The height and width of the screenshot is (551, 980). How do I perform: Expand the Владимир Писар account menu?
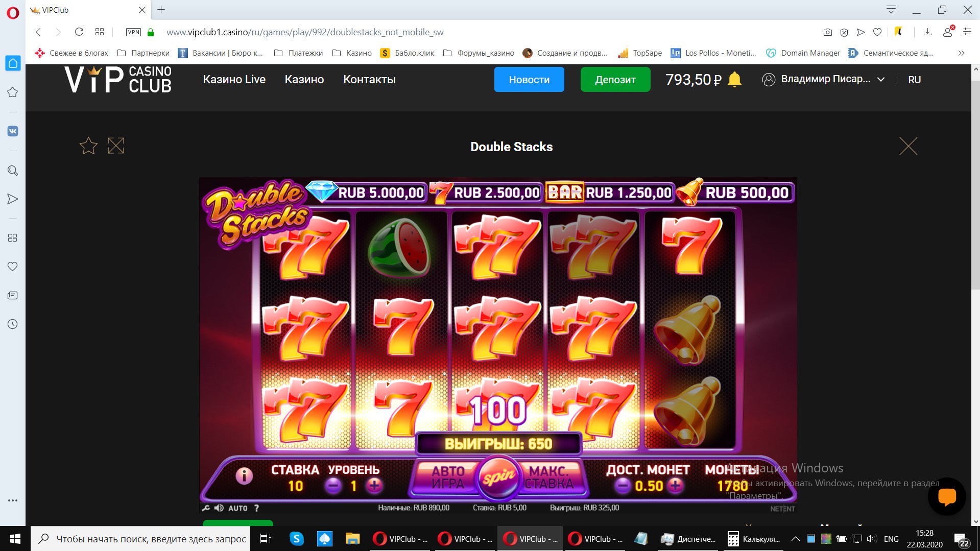click(x=823, y=80)
